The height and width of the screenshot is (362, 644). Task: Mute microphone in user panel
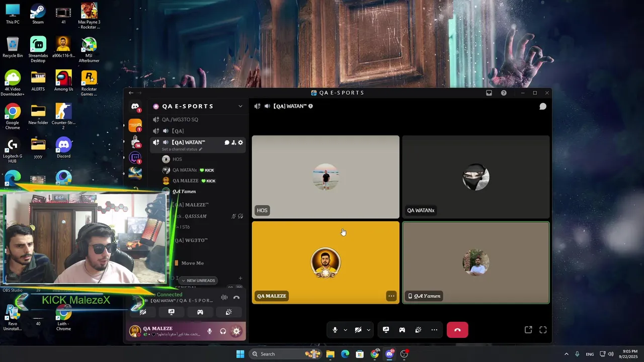tap(210, 331)
